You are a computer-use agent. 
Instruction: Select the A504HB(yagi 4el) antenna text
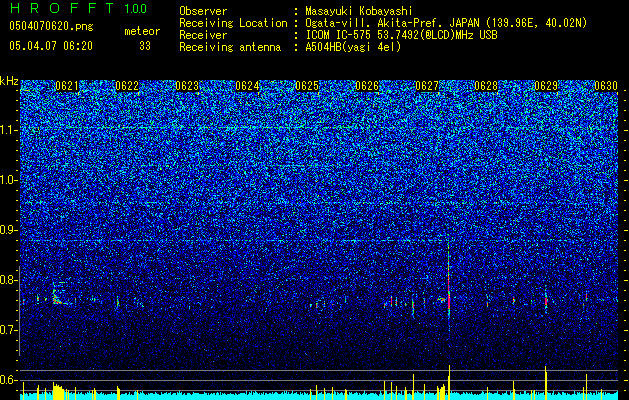[x=353, y=47]
